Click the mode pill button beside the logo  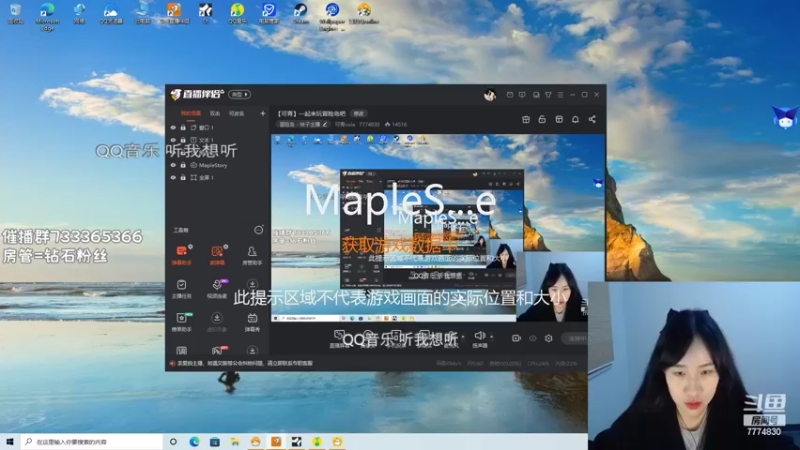click(x=239, y=94)
